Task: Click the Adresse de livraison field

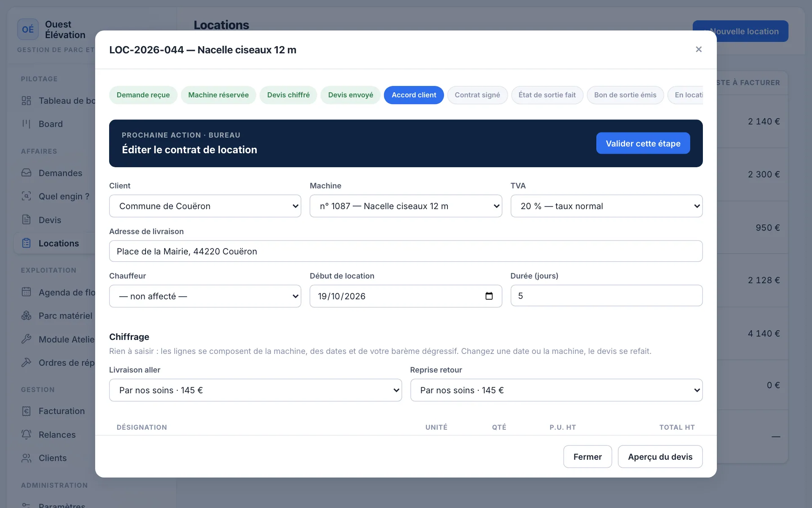Action: pos(406,251)
